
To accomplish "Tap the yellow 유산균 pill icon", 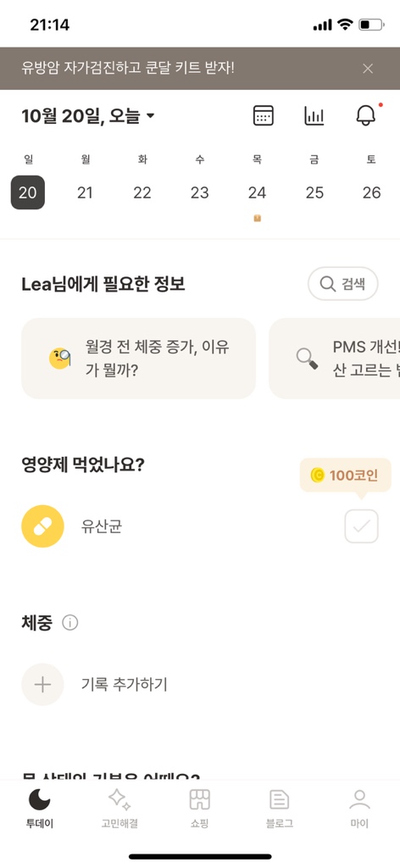I will click(42, 526).
